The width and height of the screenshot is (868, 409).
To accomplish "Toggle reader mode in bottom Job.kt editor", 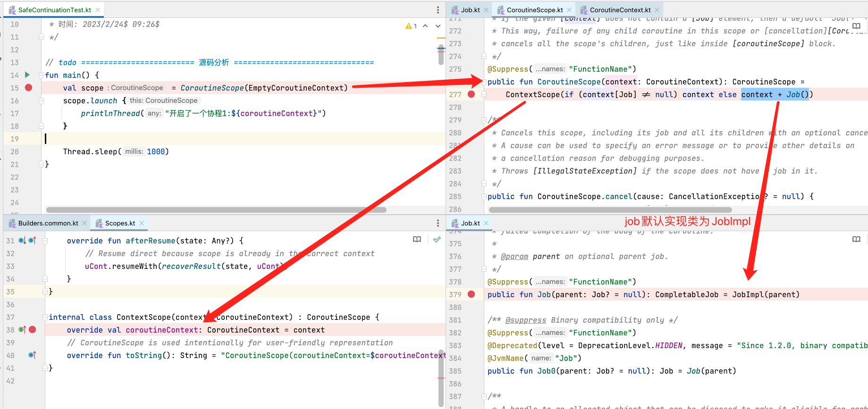I will (857, 240).
